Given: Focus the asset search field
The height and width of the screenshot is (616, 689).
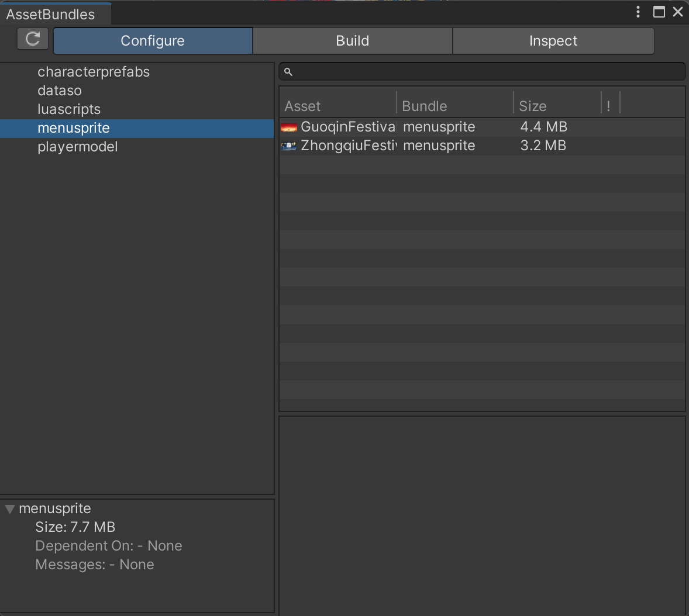Looking at the screenshot, I should (482, 71).
